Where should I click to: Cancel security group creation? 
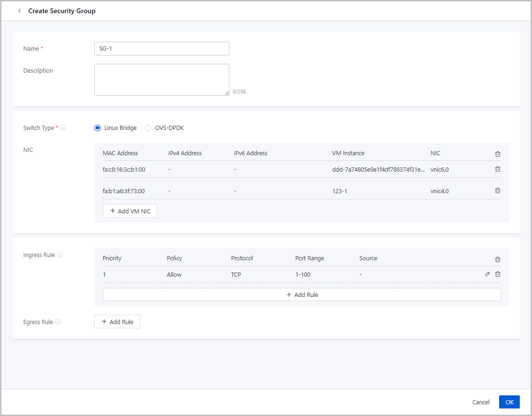pos(481,402)
